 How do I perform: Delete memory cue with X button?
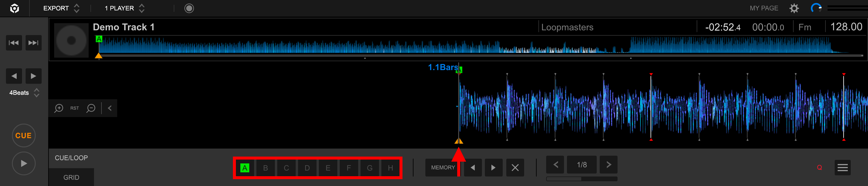pyautogui.click(x=515, y=168)
